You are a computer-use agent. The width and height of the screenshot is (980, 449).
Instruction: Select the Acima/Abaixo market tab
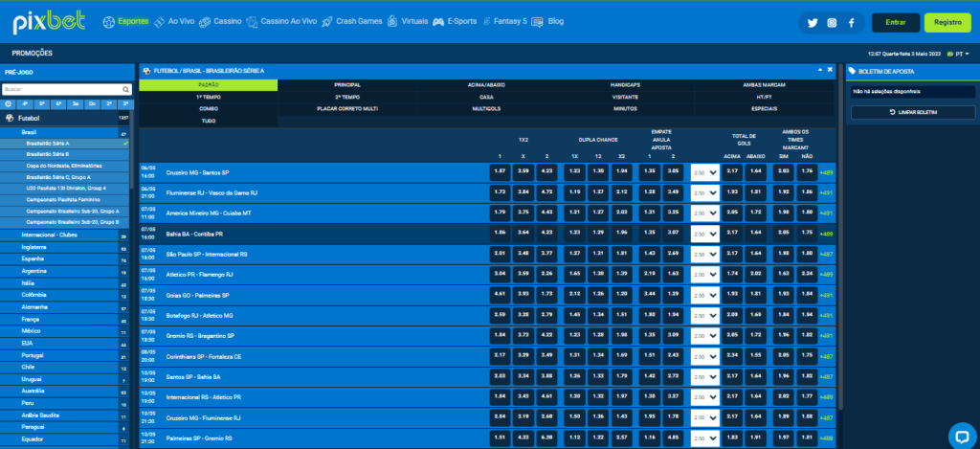(486, 85)
